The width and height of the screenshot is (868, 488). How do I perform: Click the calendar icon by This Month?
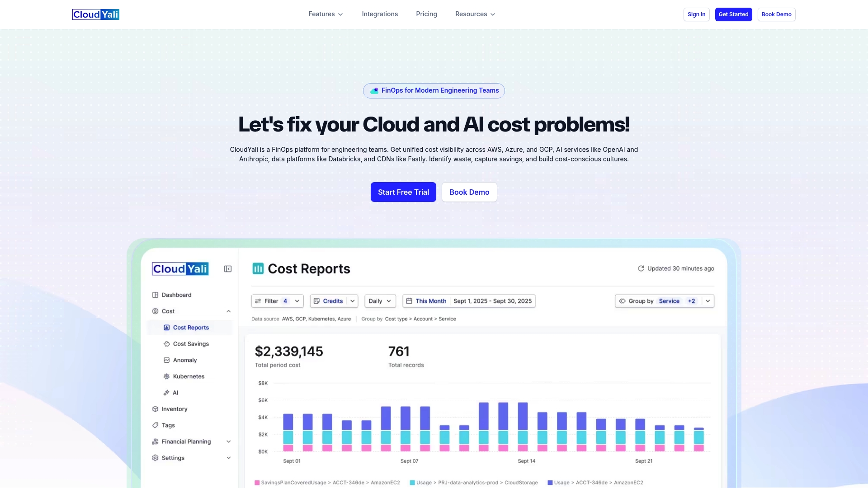click(x=409, y=301)
